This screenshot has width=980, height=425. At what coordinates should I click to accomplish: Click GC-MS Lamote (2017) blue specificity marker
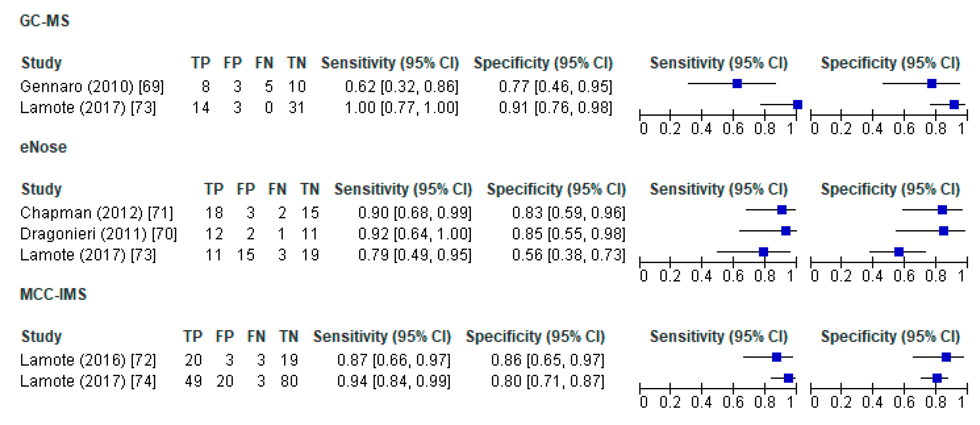point(954,104)
